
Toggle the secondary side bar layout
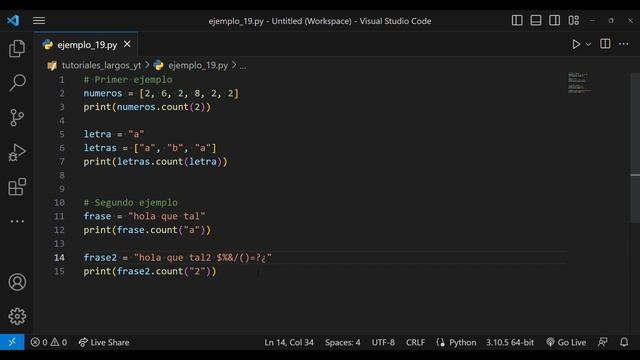[x=554, y=20]
